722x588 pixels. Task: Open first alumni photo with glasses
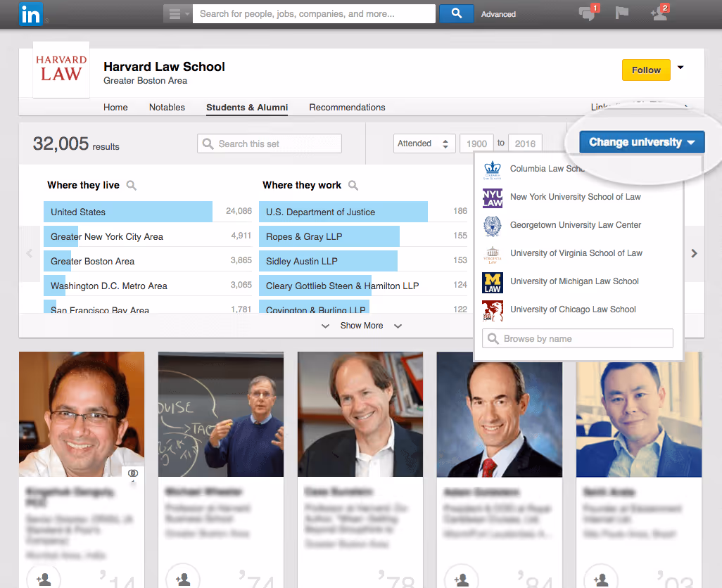point(82,414)
